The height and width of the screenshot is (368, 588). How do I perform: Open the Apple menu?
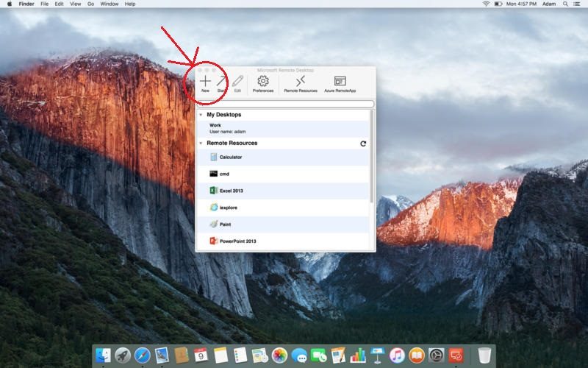tap(10, 4)
